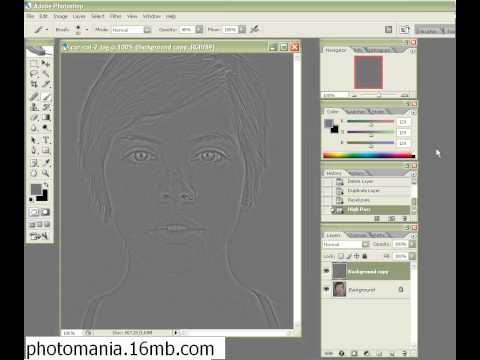The image size is (480, 360).
Task: Open the File menu
Action: coord(30,16)
